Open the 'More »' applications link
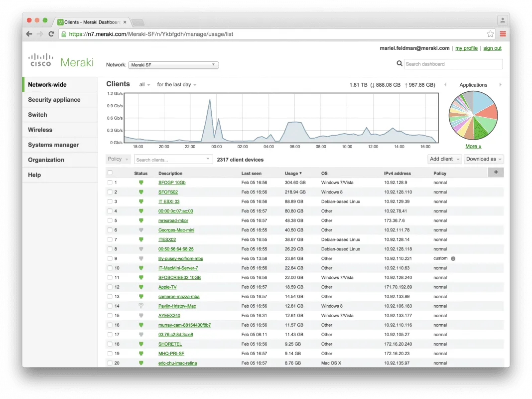The width and height of the screenshot is (532, 399). tap(473, 146)
